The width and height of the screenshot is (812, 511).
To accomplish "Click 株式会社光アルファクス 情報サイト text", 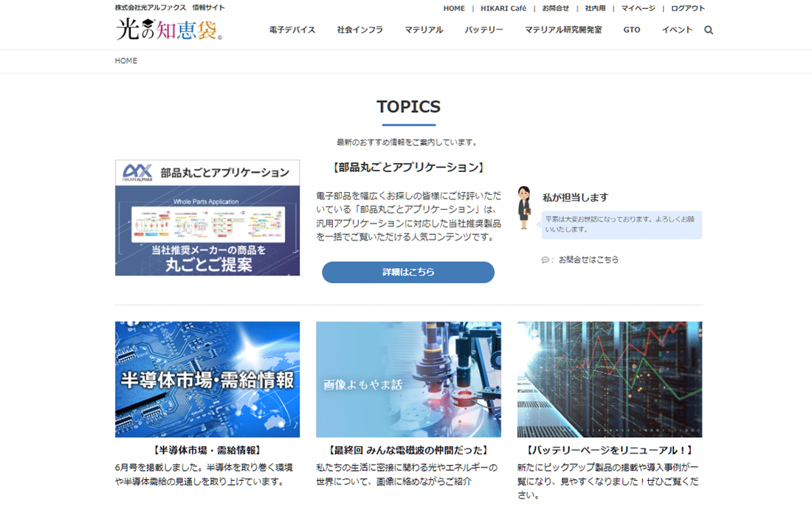I will tap(170, 8).
